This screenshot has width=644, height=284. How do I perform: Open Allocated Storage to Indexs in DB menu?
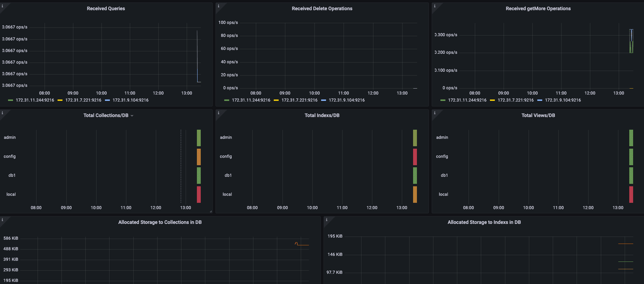484,222
